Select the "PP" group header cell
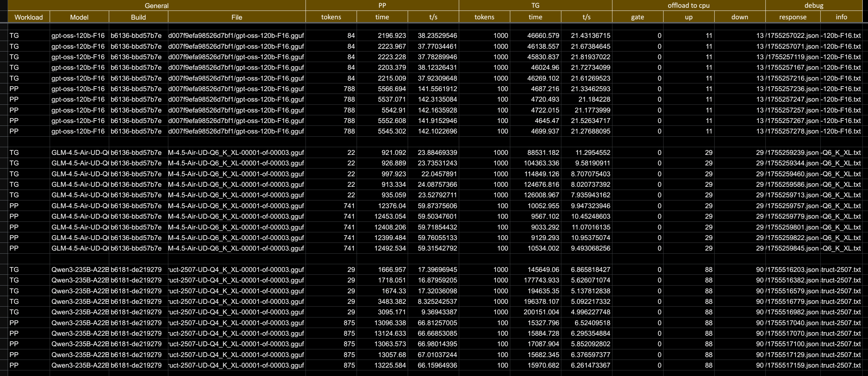The width and height of the screenshot is (868, 376). (382, 6)
